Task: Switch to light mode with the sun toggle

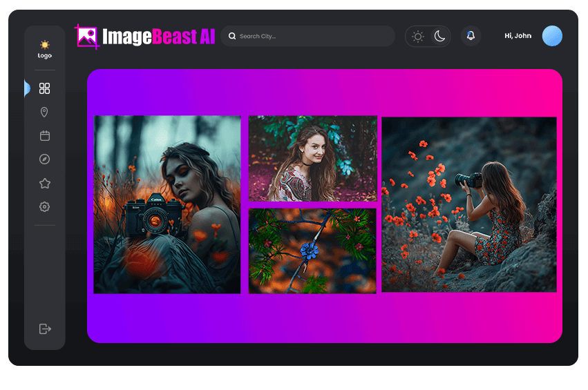Action: point(418,37)
